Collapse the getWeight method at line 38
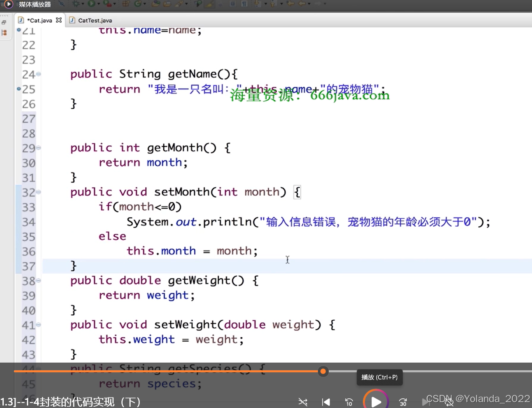The width and height of the screenshot is (532, 408). point(39,280)
